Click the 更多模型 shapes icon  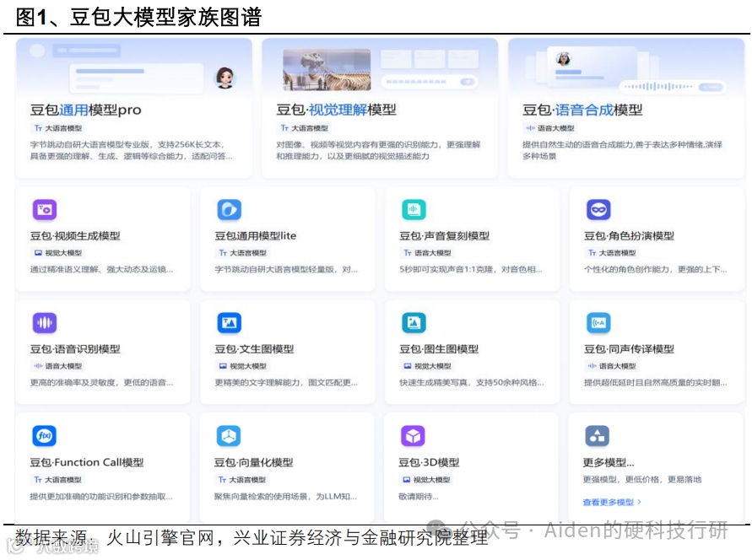tap(597, 436)
